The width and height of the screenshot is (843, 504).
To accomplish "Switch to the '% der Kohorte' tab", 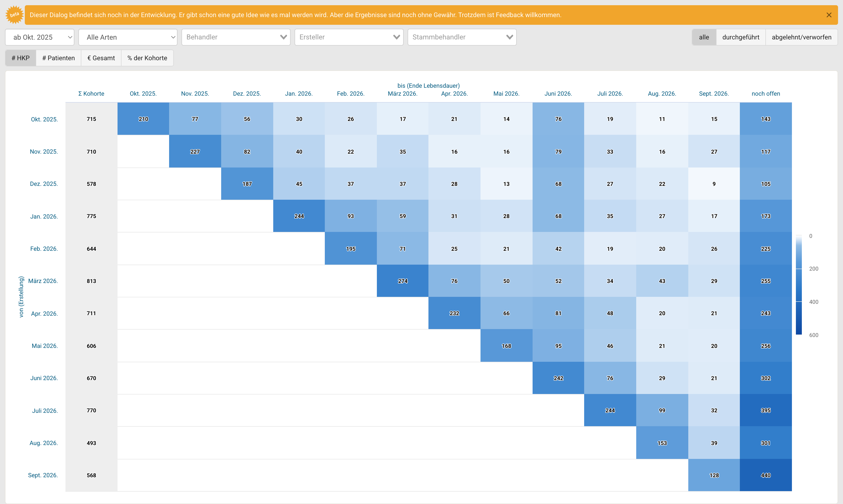I will coord(147,58).
